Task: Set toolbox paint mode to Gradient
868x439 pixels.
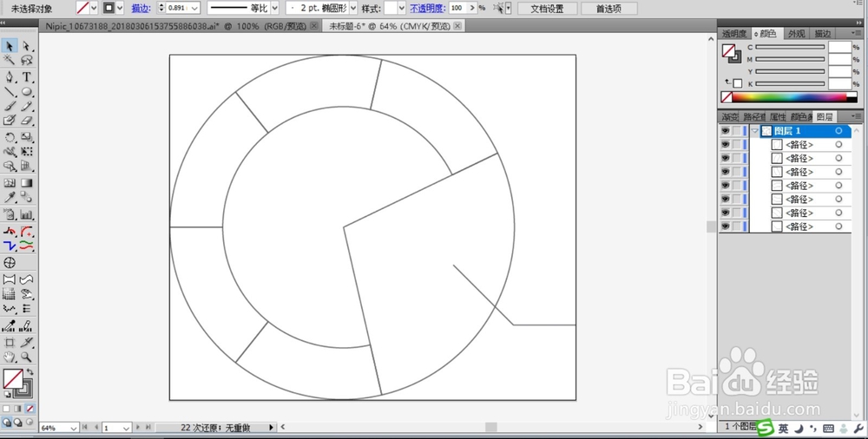Action: 17,409
